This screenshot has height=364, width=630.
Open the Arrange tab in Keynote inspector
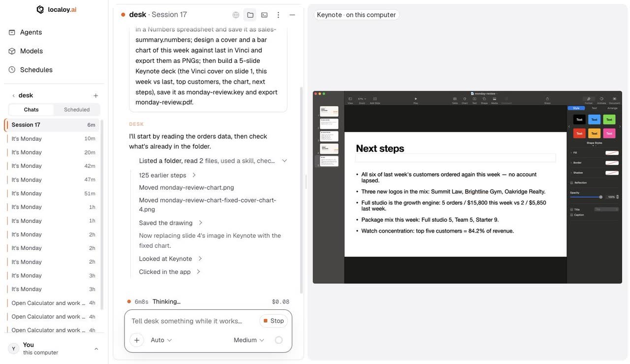tap(612, 108)
